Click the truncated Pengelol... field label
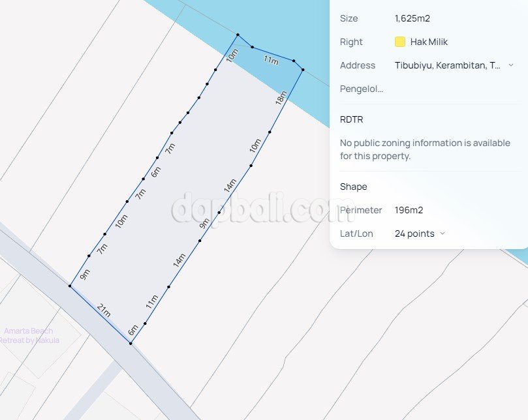 click(361, 89)
